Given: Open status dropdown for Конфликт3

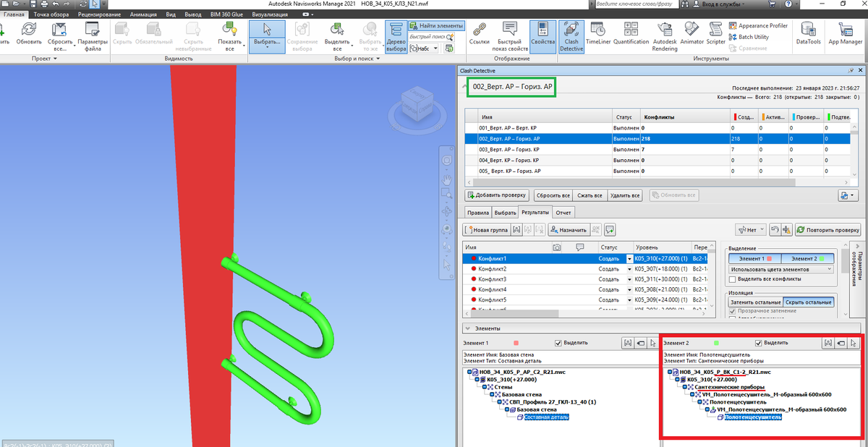Looking at the screenshot, I should click(629, 279).
